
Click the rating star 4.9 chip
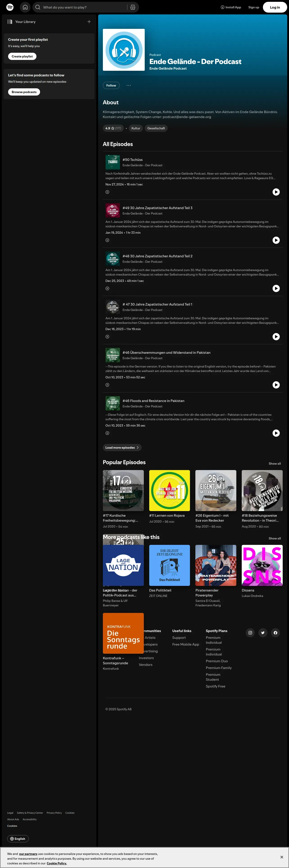[x=113, y=128]
